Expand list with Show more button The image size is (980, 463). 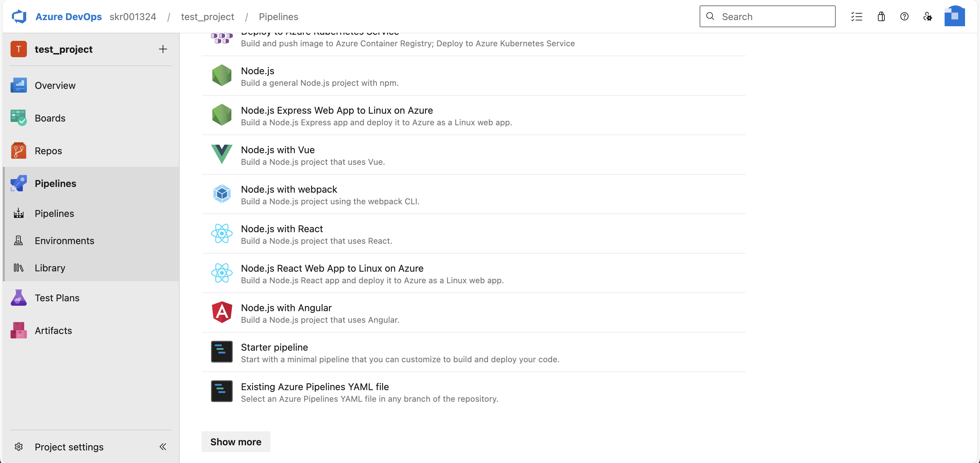coord(235,442)
